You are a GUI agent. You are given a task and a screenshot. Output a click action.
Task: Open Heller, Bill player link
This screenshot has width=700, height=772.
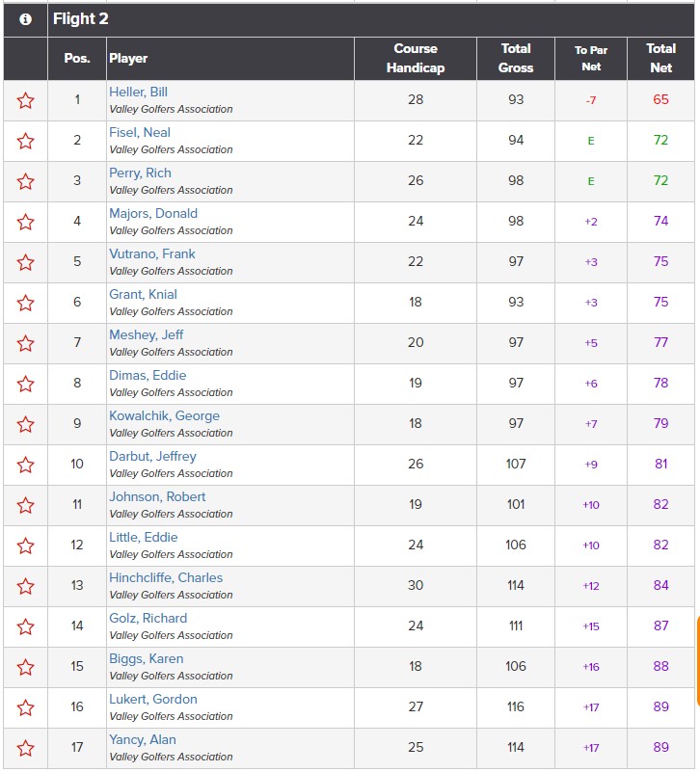[139, 93]
